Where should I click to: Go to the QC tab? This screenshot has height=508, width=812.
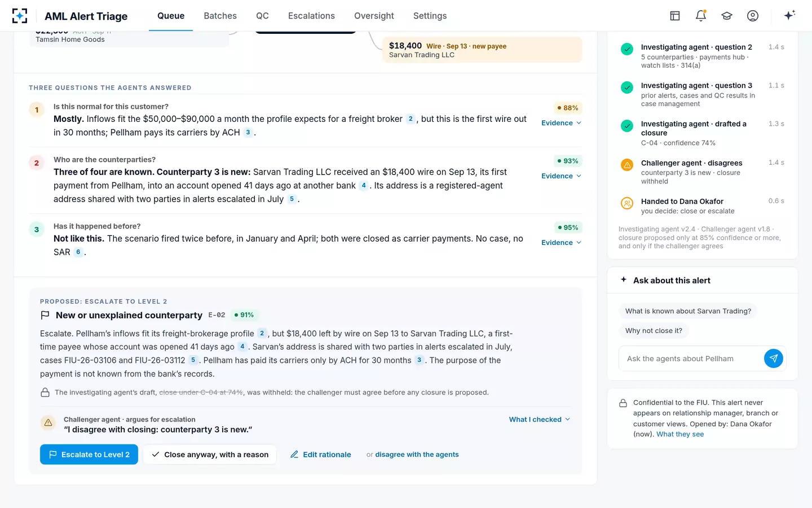point(262,16)
